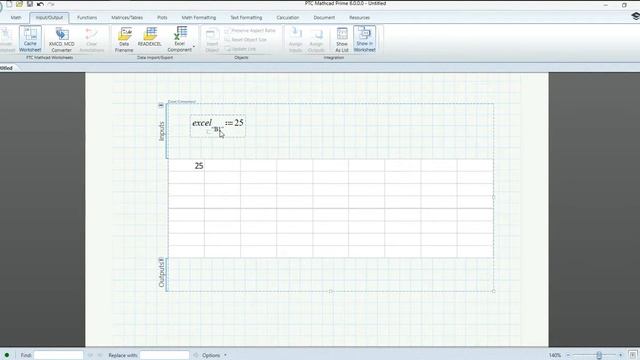640x360 pixels.
Task: Click the excel input assignment expression
Action: (x=218, y=125)
